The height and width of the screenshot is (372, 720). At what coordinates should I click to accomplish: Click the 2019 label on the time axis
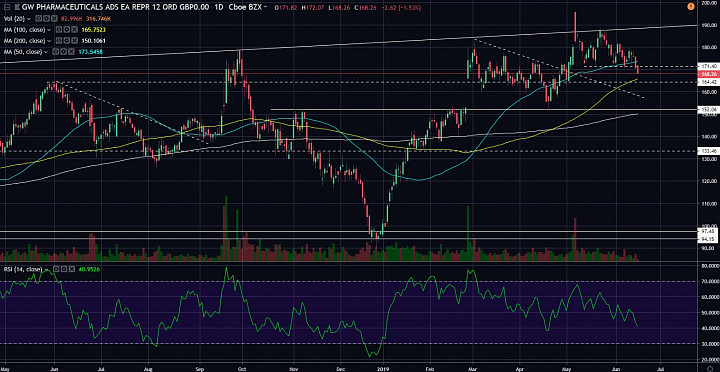(383, 368)
